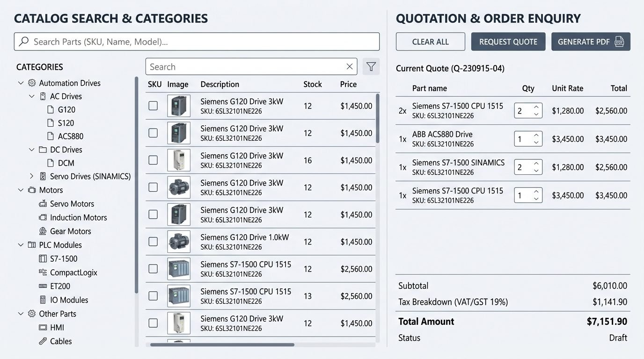The width and height of the screenshot is (644, 359).
Task: Select the CompactLogix module icon
Action: click(43, 272)
